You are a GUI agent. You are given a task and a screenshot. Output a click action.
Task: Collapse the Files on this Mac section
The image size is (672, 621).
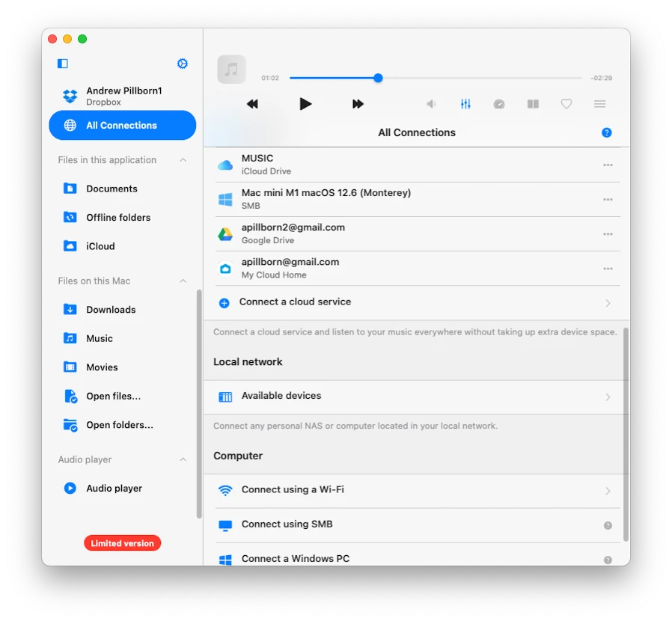point(183,281)
